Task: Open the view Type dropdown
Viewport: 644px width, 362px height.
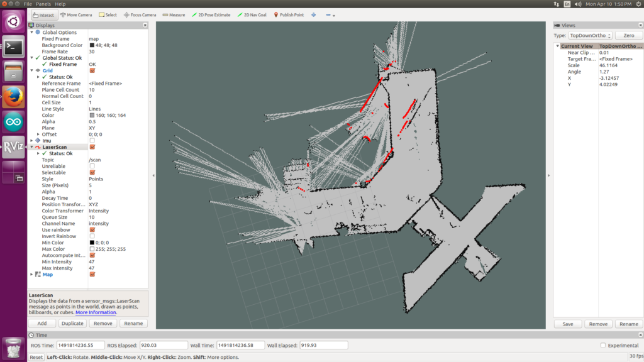Action: [x=589, y=36]
